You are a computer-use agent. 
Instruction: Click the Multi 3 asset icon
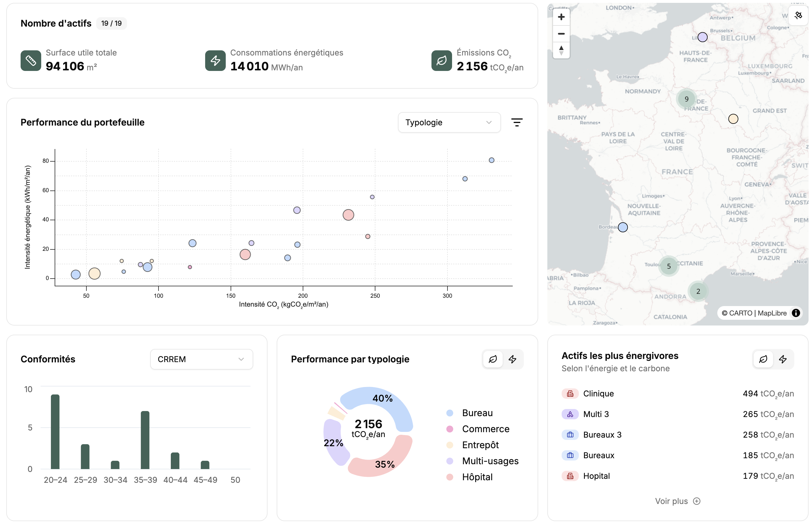point(570,414)
